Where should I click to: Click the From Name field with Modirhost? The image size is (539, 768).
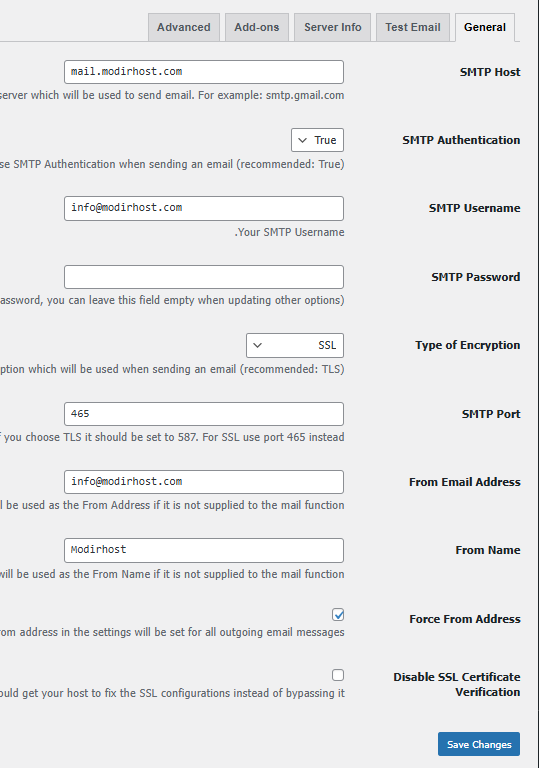click(x=204, y=551)
